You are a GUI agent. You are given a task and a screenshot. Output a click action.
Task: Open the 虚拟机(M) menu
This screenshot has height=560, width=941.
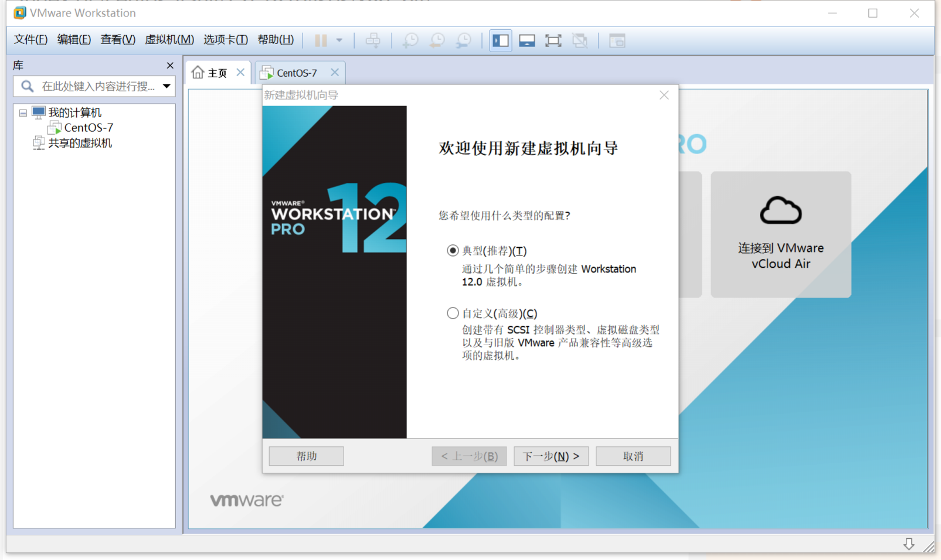(169, 39)
